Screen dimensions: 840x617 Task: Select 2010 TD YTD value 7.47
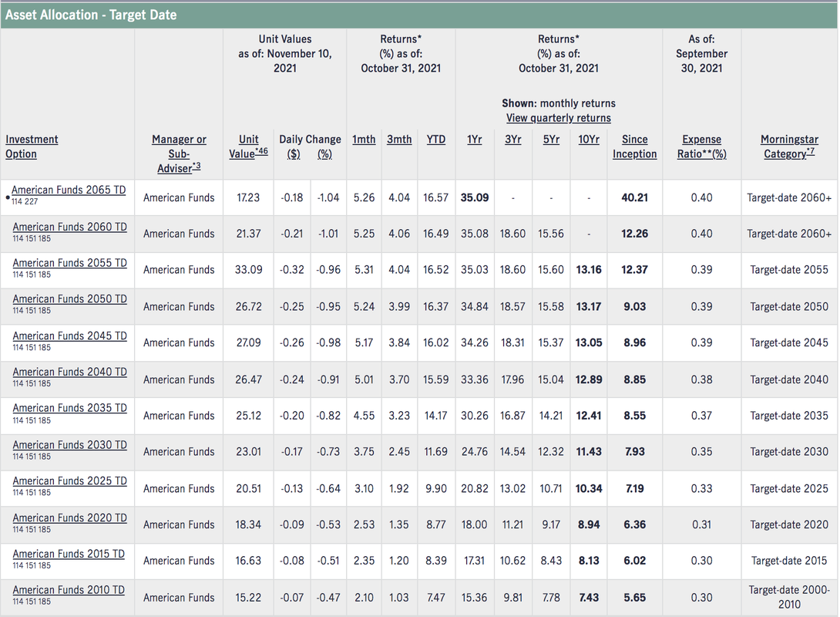point(436,597)
